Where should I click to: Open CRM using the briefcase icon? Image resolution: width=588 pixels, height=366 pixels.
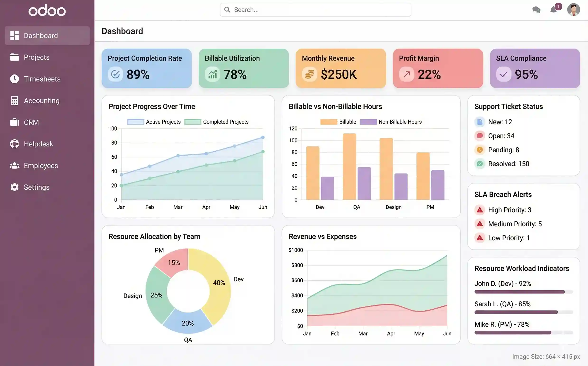[14, 122]
